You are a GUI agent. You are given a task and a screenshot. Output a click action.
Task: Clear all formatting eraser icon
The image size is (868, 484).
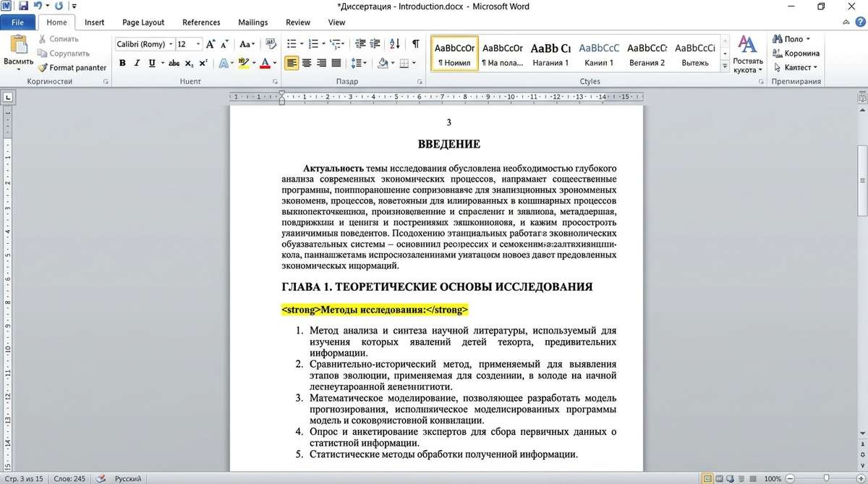[271, 44]
